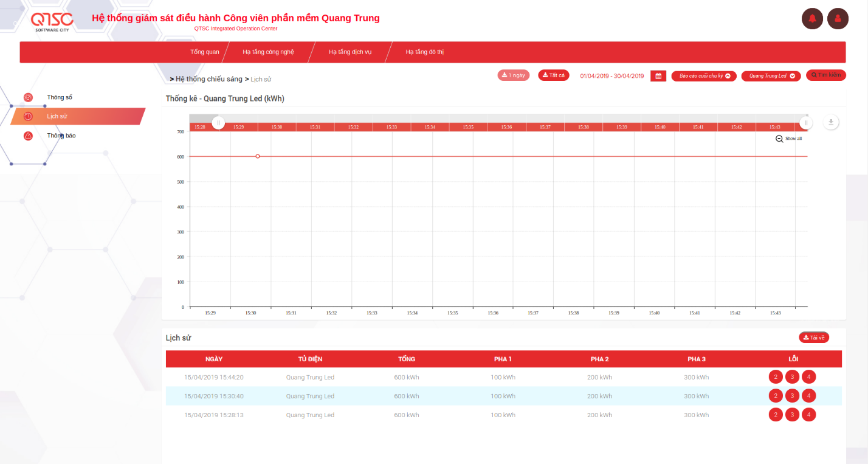Open error 2 badge for 15:44:20 row
Viewport: 868px width, 464px height.
[x=776, y=377]
